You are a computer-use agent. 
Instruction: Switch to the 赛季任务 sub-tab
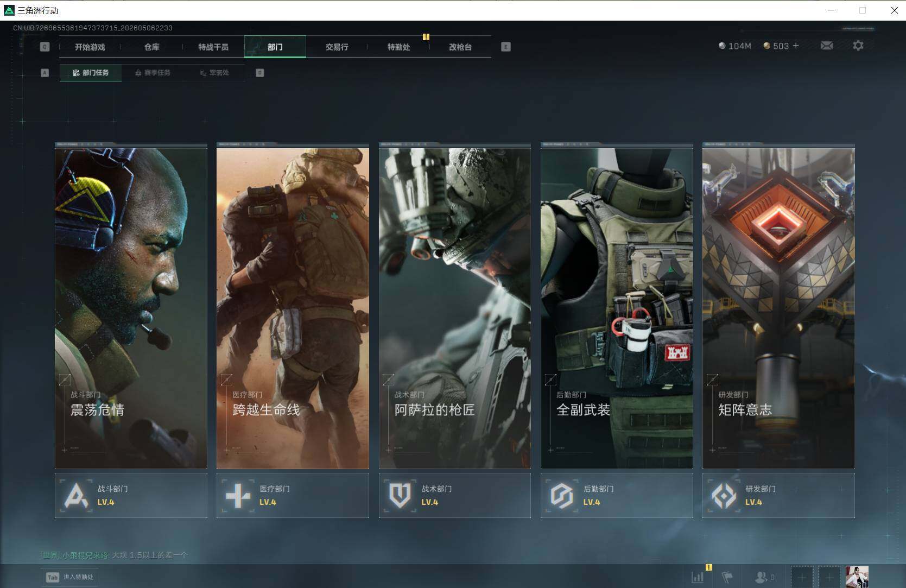click(153, 73)
